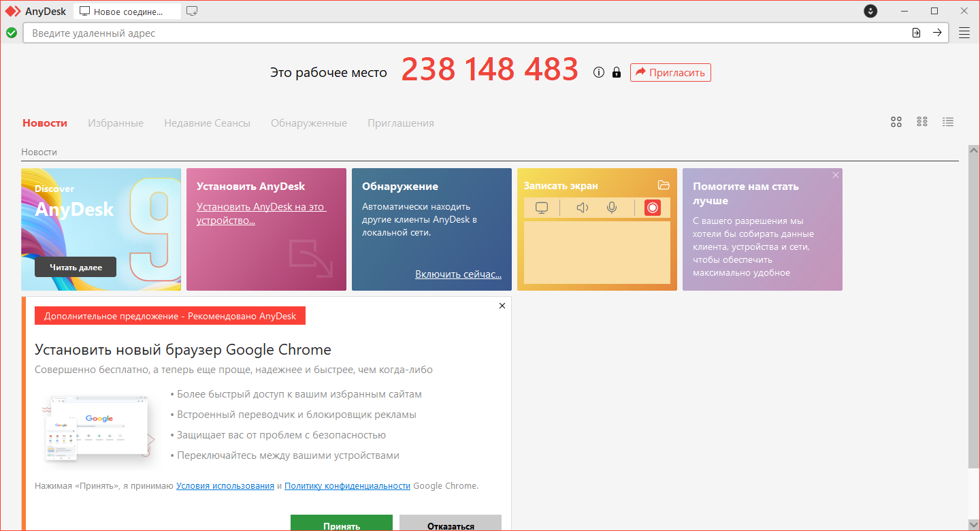Click the vertical scrollbar thumb
This screenshot has height=531, width=980.
click(974, 311)
